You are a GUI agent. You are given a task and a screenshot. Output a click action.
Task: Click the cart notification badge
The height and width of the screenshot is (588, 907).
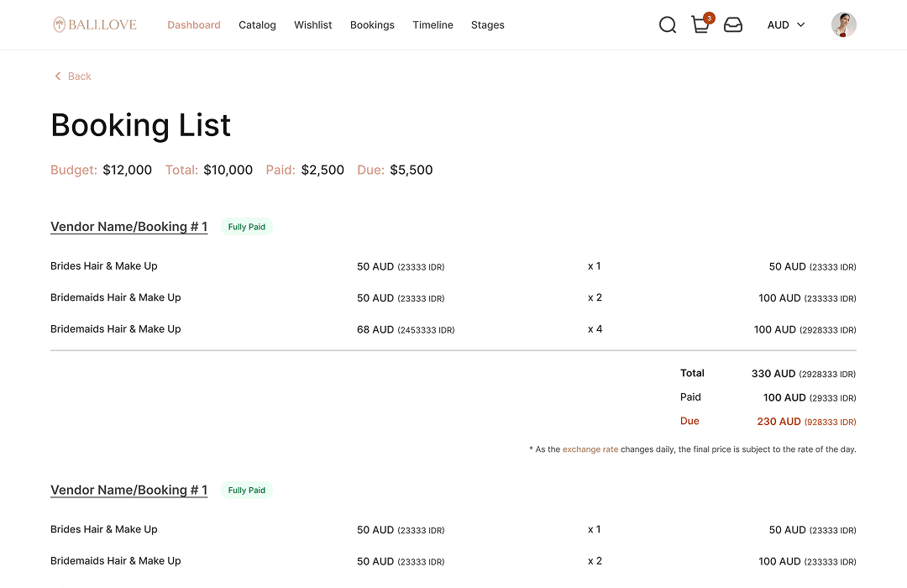point(709,18)
